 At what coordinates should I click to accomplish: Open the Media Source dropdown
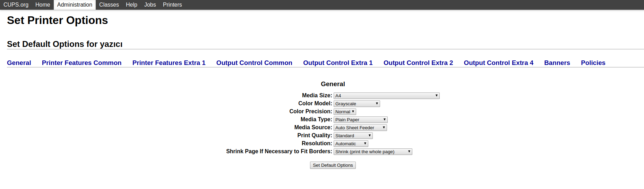pos(360,128)
